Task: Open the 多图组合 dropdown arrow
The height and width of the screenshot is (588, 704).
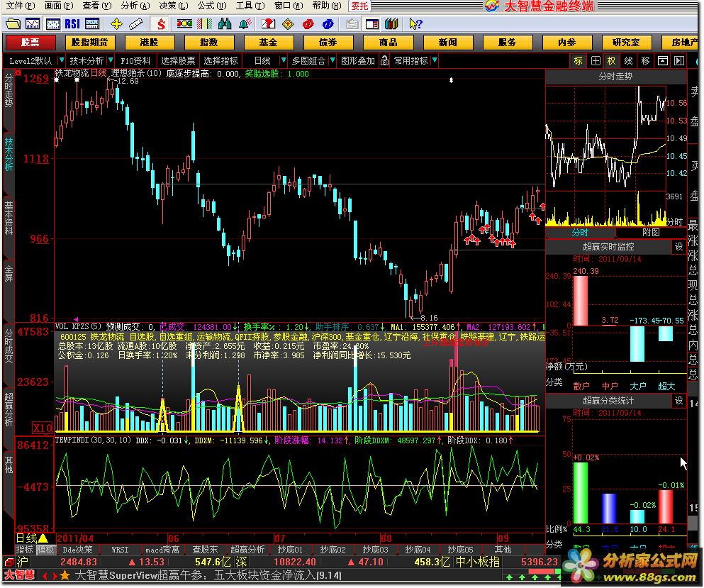Action: [333, 60]
